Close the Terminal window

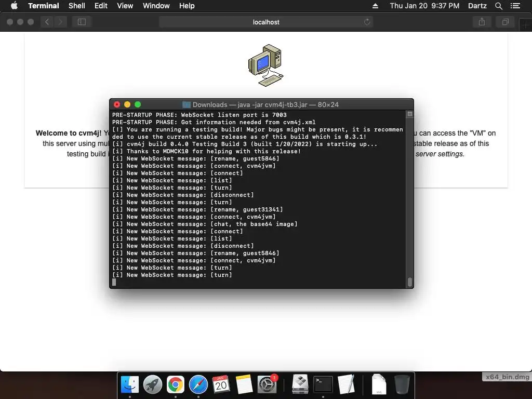pyautogui.click(x=117, y=104)
